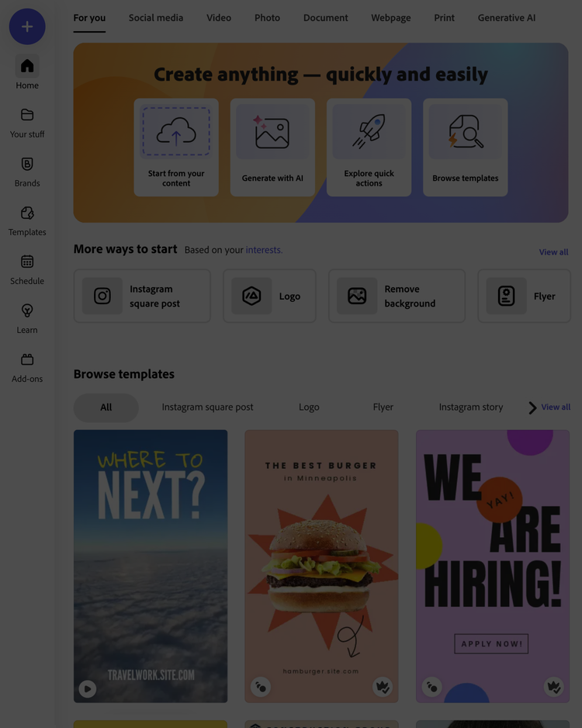Select Generate with AI card
Screen dimensions: 582x728
(272, 147)
